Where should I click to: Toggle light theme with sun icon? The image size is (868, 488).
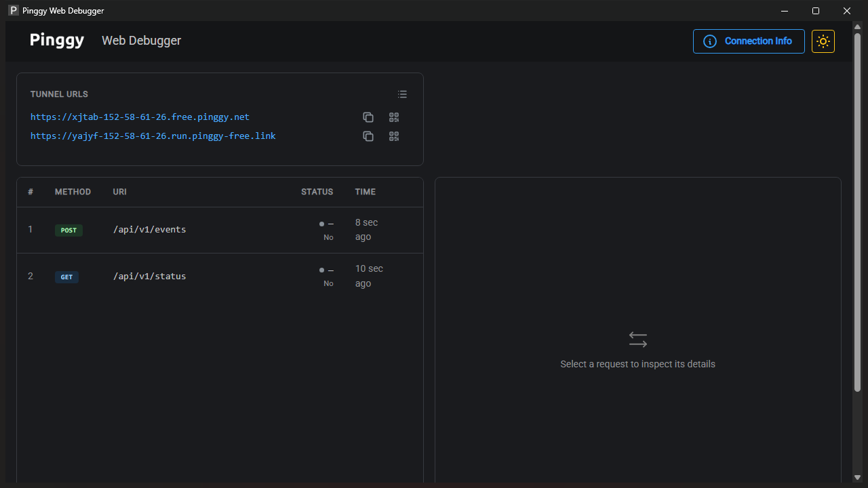pos(823,41)
